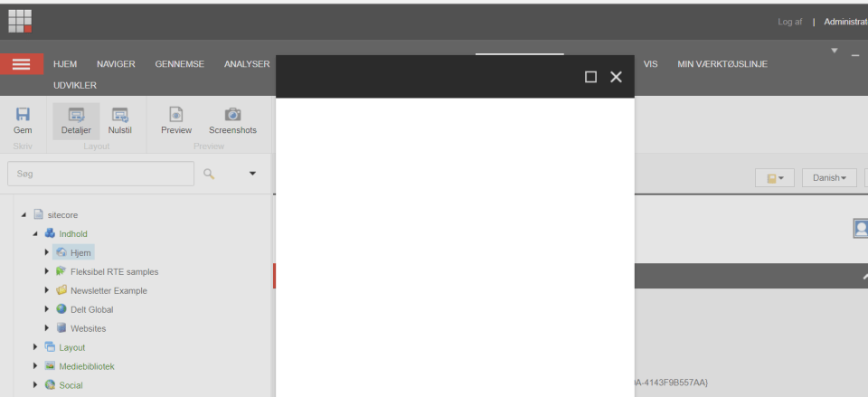Screen dimensions: 868x397
Task: Switch to the ANALYSER ribbon tab
Action: click(247, 64)
